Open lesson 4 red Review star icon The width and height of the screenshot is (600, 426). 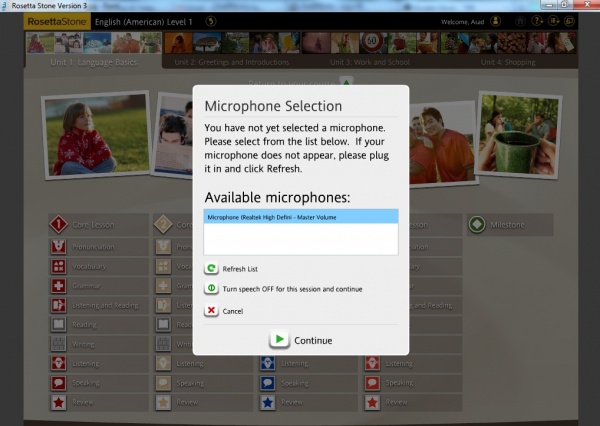click(372, 402)
